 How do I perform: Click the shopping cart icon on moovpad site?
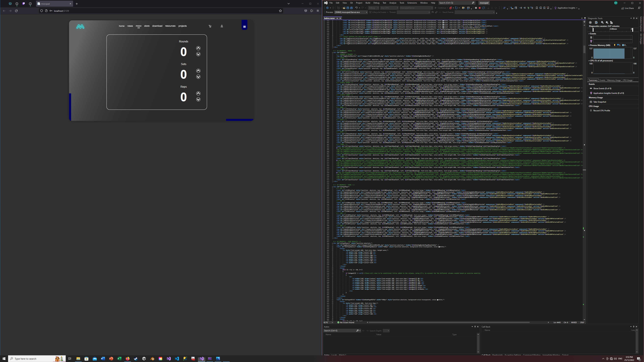click(x=210, y=26)
